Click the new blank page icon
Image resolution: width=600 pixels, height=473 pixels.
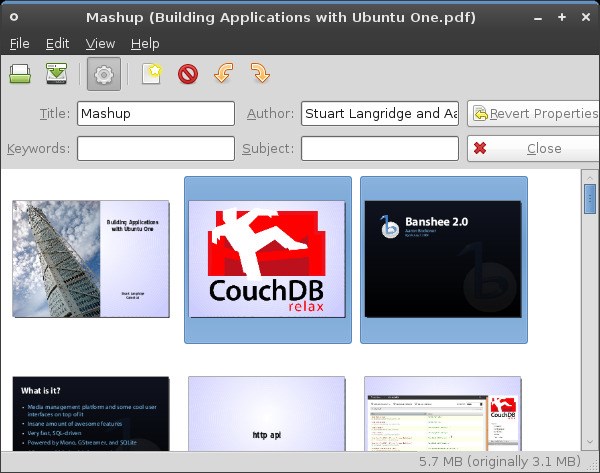pyautogui.click(x=152, y=73)
